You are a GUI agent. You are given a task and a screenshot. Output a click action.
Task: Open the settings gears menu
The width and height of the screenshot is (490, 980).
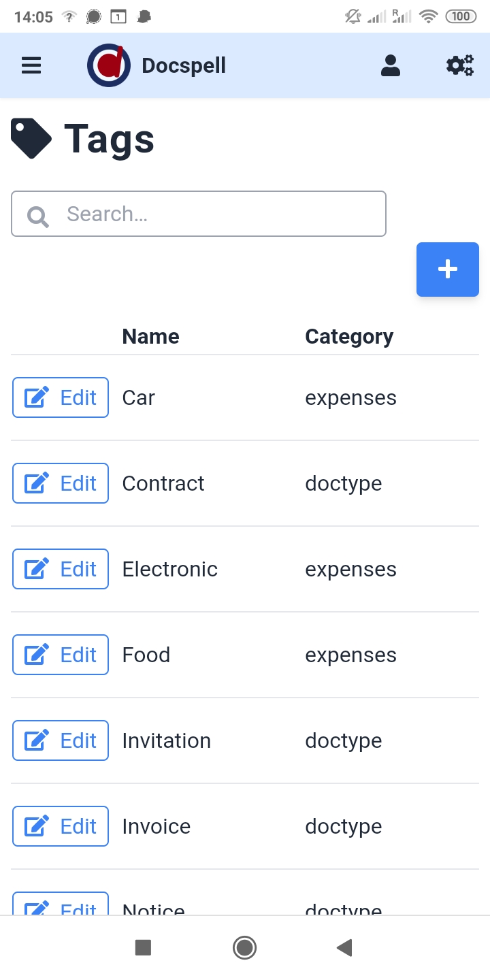(460, 66)
